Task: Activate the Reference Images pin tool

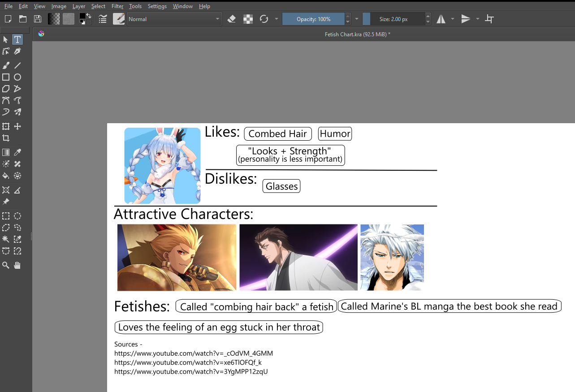Action: 6,202
